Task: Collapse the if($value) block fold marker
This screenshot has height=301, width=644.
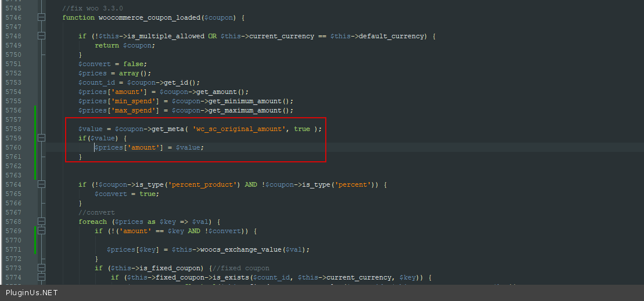Action: [41, 138]
